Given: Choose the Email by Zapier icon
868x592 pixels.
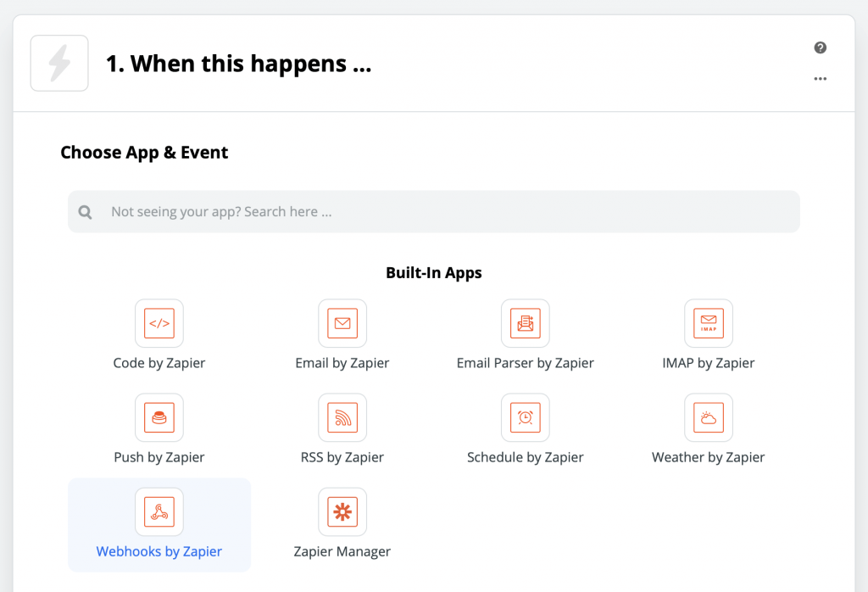Looking at the screenshot, I should pos(342,323).
